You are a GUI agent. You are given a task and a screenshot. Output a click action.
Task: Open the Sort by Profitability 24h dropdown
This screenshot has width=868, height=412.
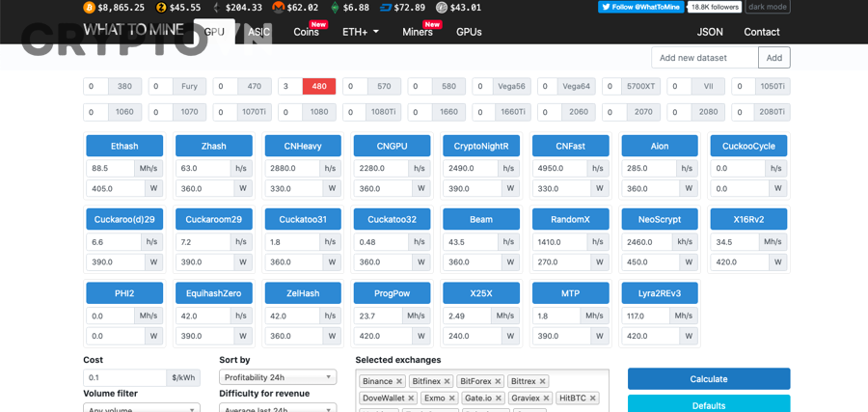[278, 377]
